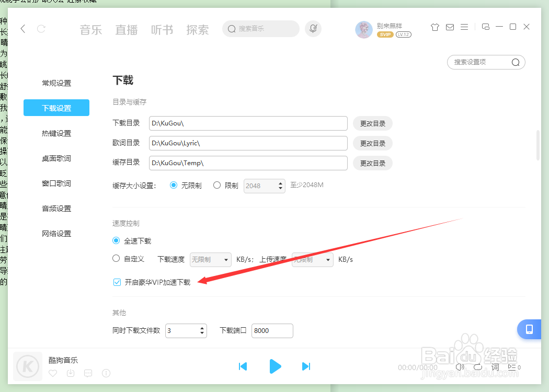Click the refresh icon
Image resolution: width=549 pixels, height=392 pixels.
point(41,29)
